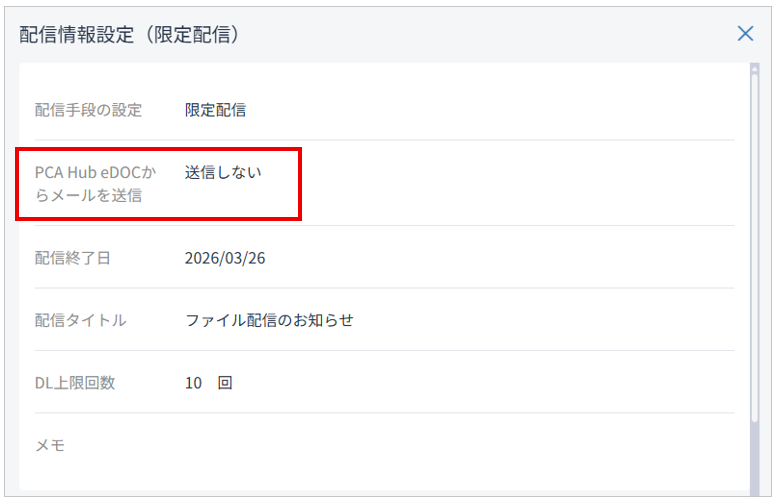Click the 配信タイトル label
This screenshot has width=777, height=501.
point(80,321)
